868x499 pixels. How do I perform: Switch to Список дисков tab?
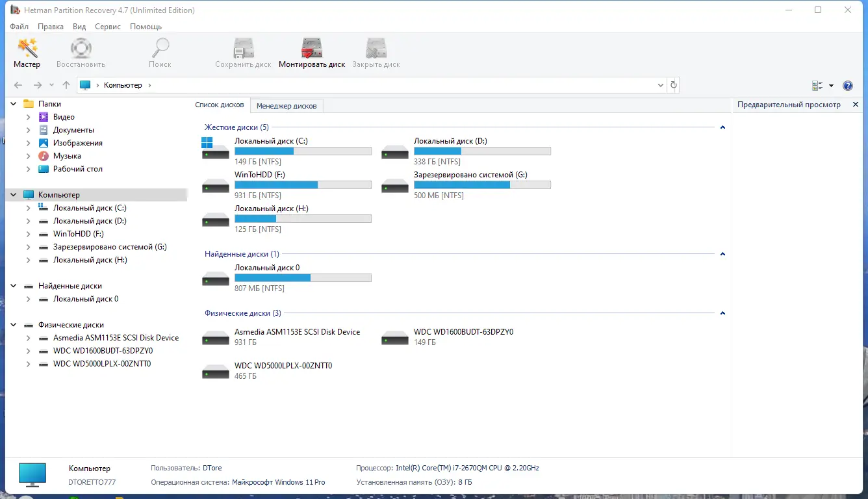pos(220,105)
